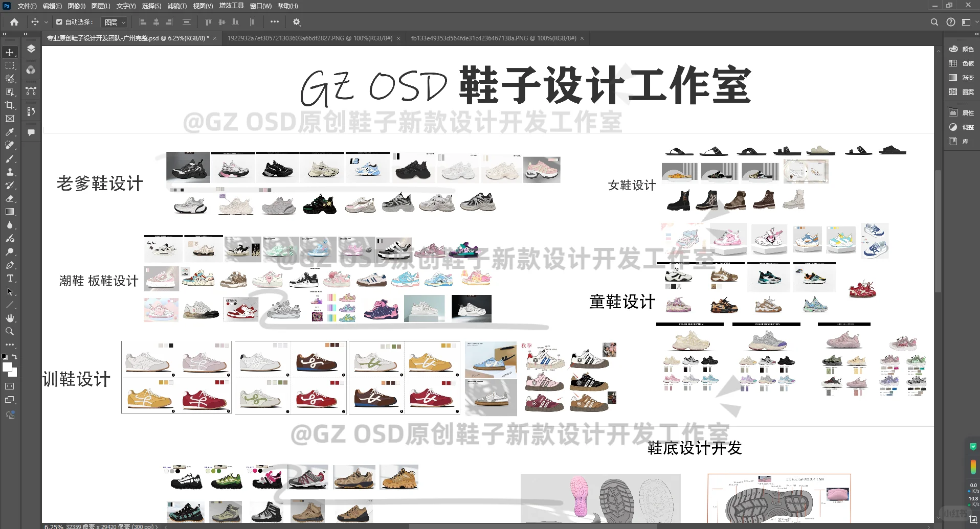This screenshot has height=529, width=980.
Task: Open the 图层 auto-select dropdown
Action: click(x=115, y=22)
